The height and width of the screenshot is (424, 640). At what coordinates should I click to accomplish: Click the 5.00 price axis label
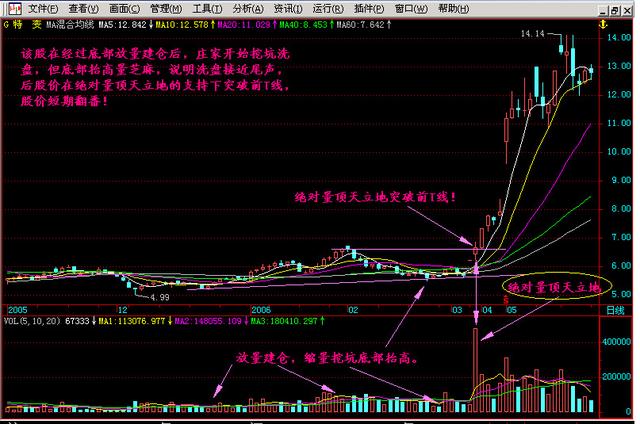622,294
